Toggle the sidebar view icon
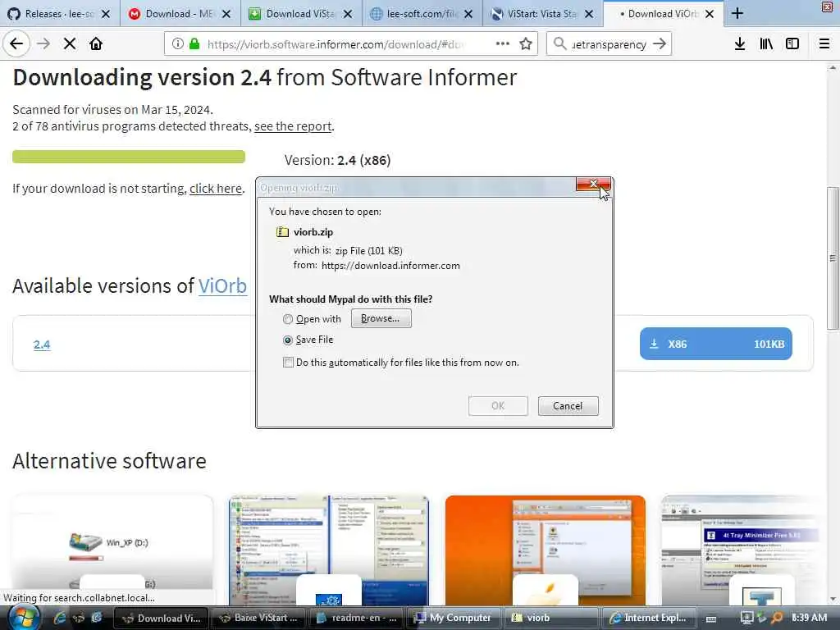 (x=792, y=44)
